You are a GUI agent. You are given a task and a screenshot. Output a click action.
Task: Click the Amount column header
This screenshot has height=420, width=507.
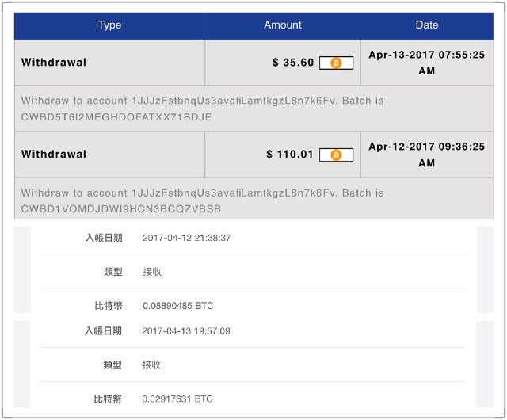click(283, 25)
